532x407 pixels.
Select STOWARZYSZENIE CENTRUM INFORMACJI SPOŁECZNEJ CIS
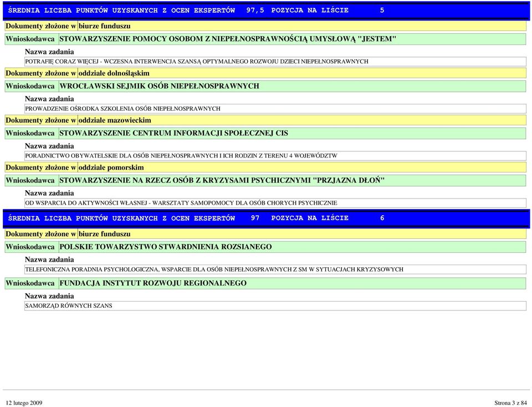(x=173, y=134)
